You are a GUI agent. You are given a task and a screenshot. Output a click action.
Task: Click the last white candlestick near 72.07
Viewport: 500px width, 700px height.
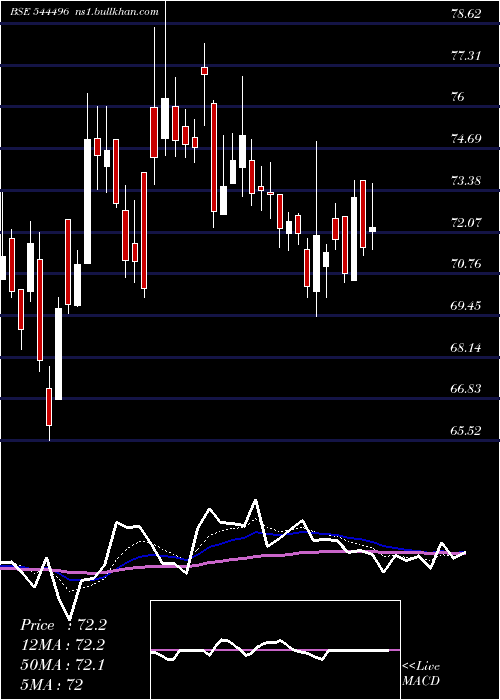(x=372, y=229)
